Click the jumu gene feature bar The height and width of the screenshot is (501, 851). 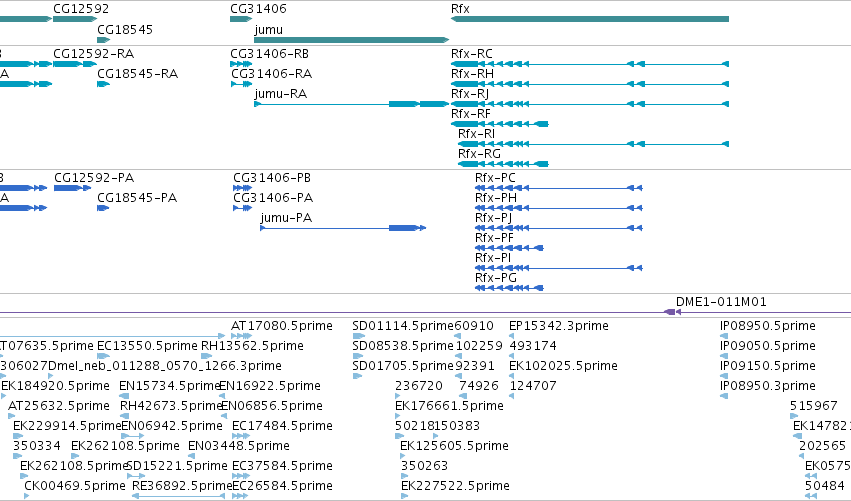352,40
